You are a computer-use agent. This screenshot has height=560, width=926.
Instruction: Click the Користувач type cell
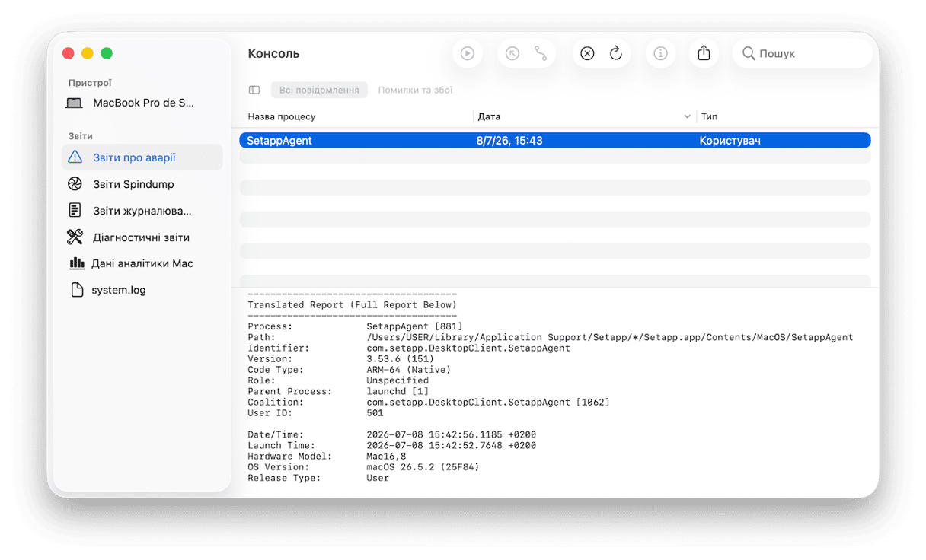tap(730, 141)
